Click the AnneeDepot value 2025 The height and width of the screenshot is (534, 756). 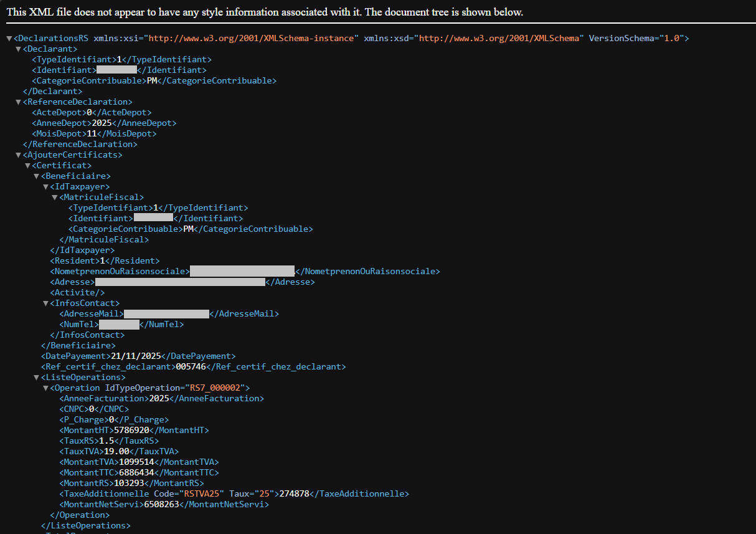point(101,123)
